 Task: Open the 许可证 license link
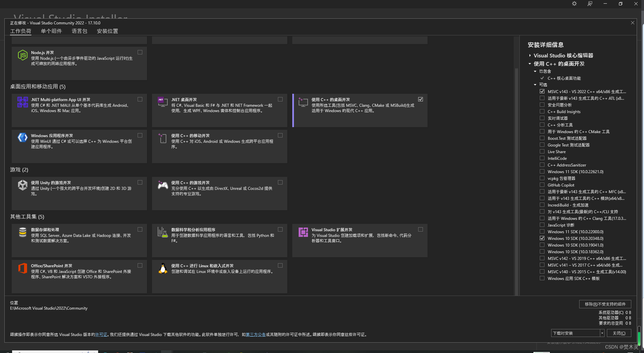coord(101,334)
